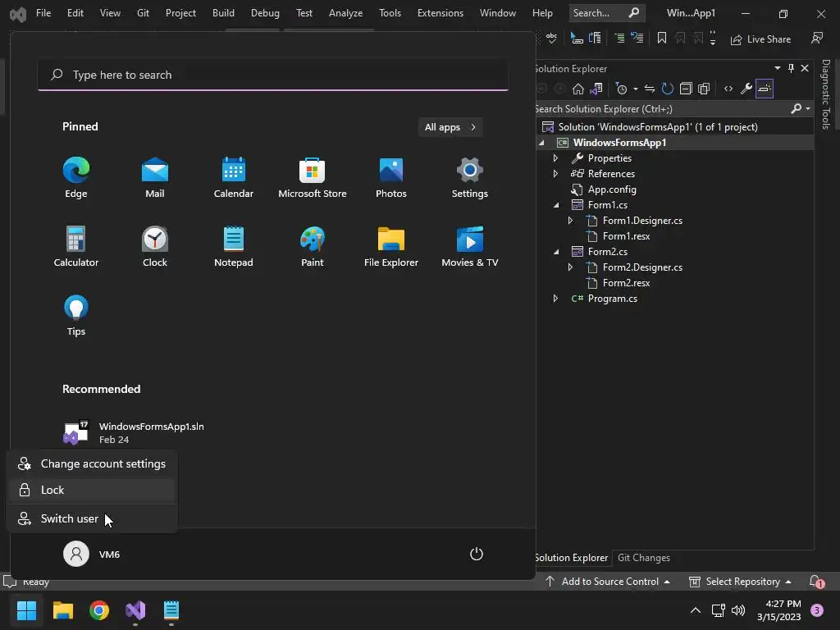
Task: Click the Live Share button
Action: [760, 39]
